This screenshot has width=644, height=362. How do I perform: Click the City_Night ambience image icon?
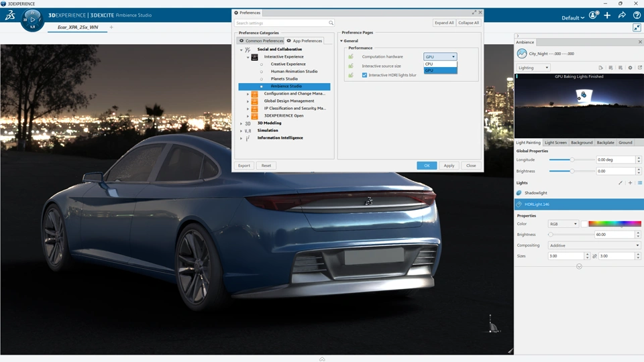tap(522, 54)
